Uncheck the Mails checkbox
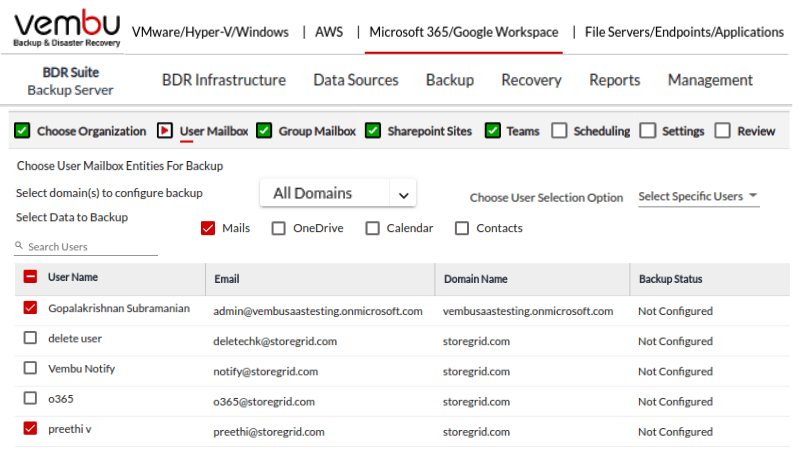Image resolution: width=800 pixels, height=450 pixels. 208,228
